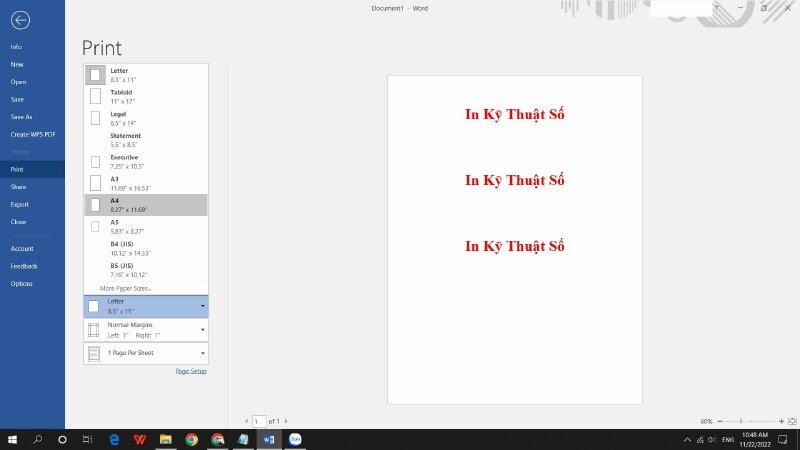Click the Page Setup link
This screenshot has height=450, width=800.
click(191, 371)
